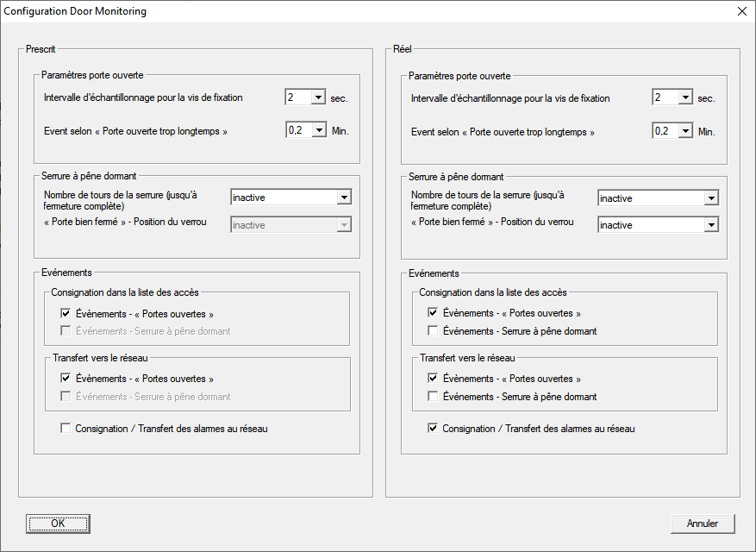
Task: Uncheck Réel Transfert 'Portes ouvertes' checkbox
Action: pyautogui.click(x=434, y=379)
